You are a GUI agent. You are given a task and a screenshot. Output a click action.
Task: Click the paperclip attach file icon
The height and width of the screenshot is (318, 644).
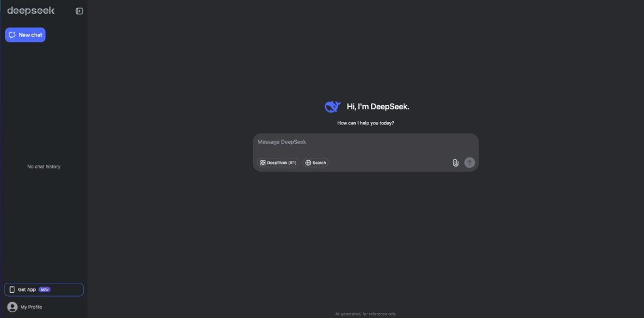(x=455, y=163)
